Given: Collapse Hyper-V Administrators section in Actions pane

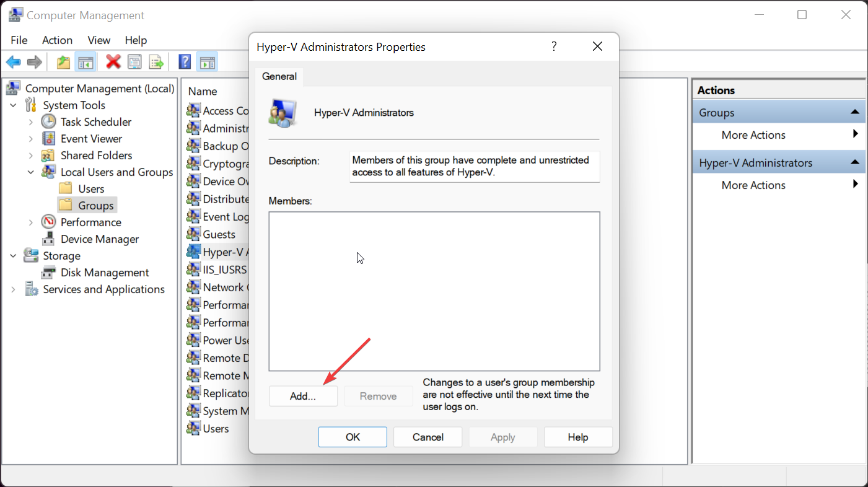Looking at the screenshot, I should coord(855,162).
